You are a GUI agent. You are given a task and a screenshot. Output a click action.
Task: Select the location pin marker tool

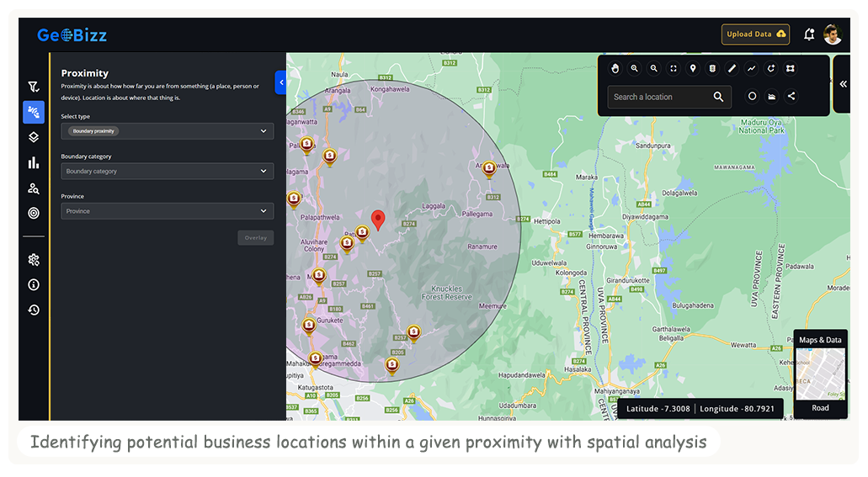pyautogui.click(x=693, y=68)
